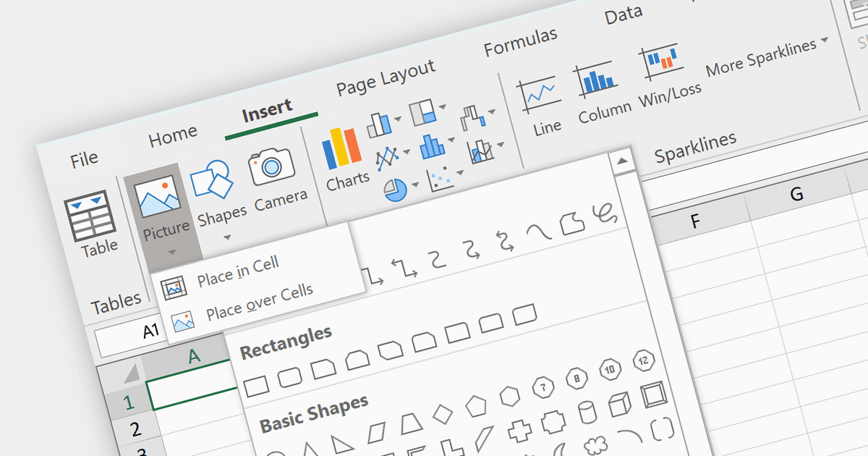Pick the can cylinder shape
The width and height of the screenshot is (868, 456).
tap(587, 413)
